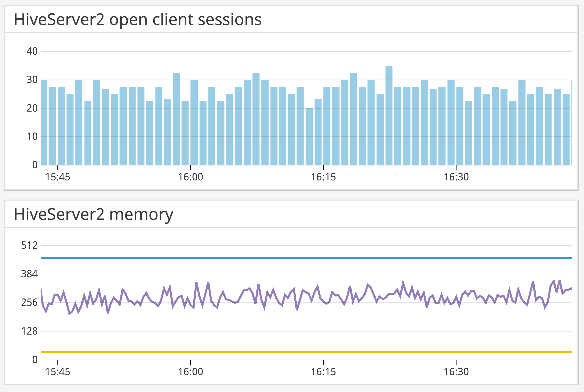Click the 16:00 tick on the sessions chart
Image resolution: width=584 pixels, height=392 pixels.
[x=190, y=177]
